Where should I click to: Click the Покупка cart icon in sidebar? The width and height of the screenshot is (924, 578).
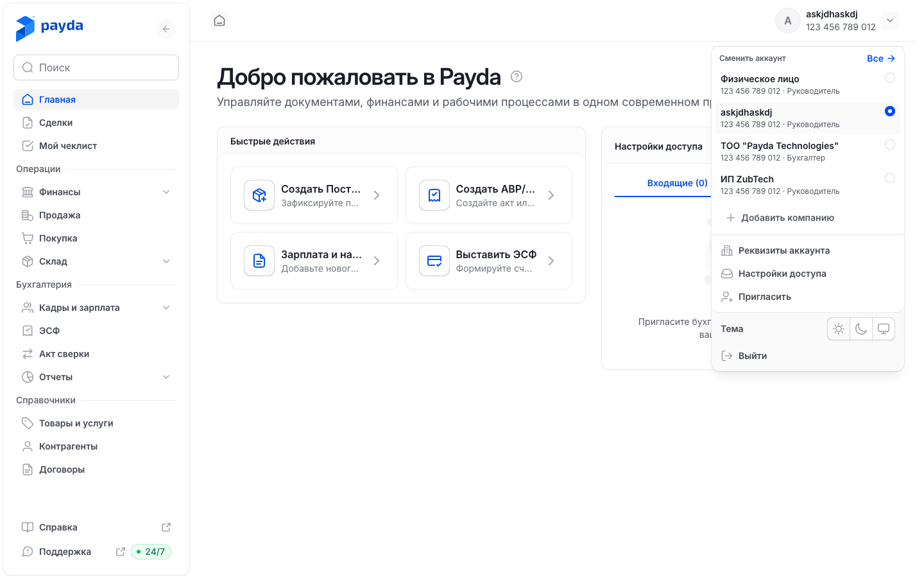pos(28,238)
